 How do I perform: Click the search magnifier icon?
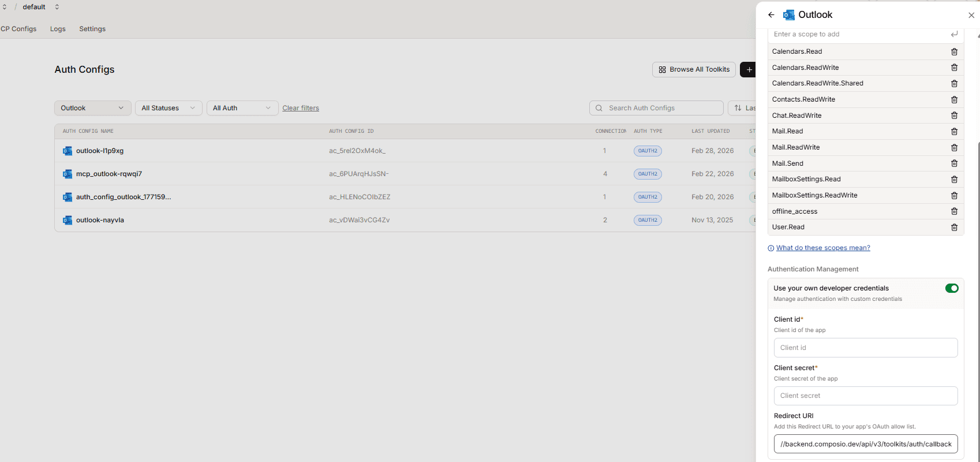(x=599, y=108)
